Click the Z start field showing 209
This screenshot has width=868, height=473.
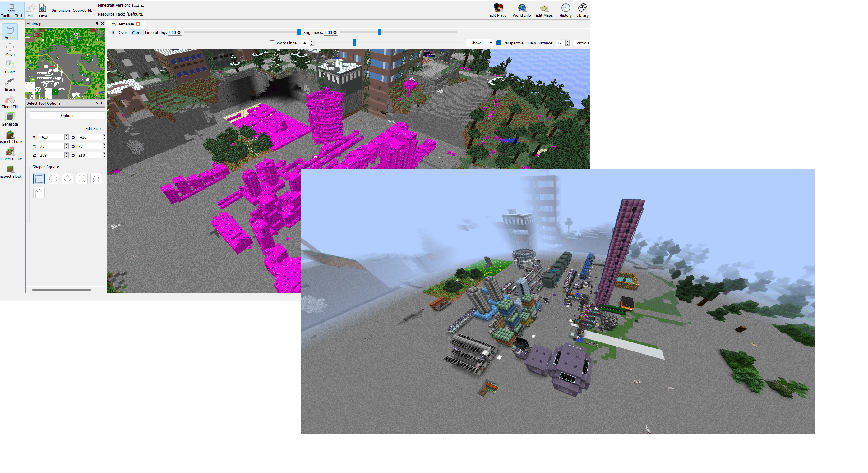click(x=51, y=155)
